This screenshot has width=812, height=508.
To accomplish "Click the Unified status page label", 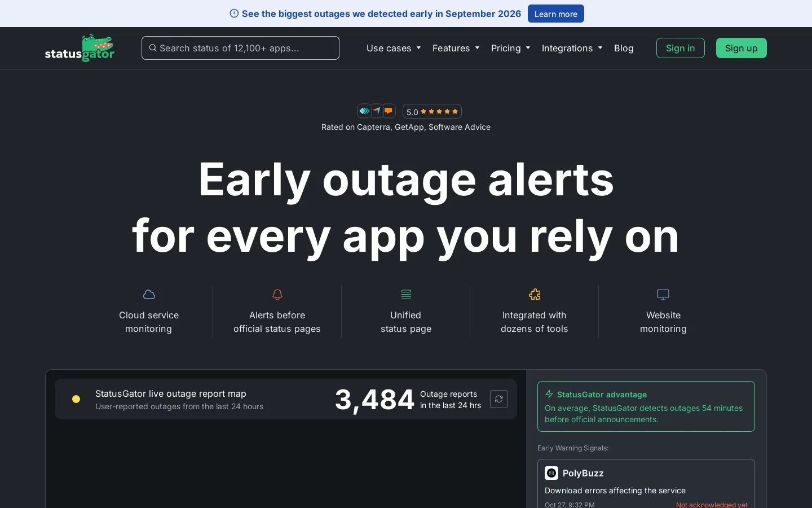I will [x=406, y=322].
